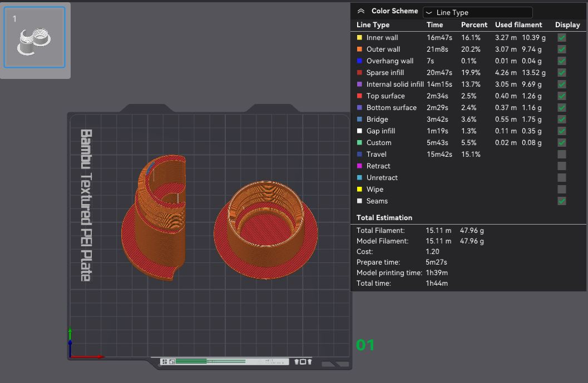
Task: Toggle display of Internal solid infill
Action: (561, 84)
